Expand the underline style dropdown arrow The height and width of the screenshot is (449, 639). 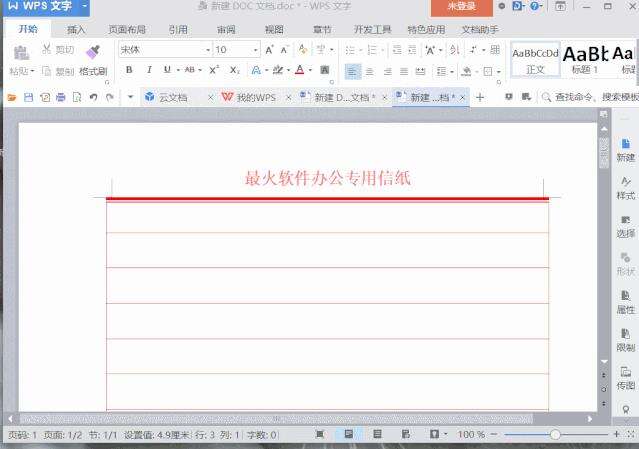[x=178, y=70]
